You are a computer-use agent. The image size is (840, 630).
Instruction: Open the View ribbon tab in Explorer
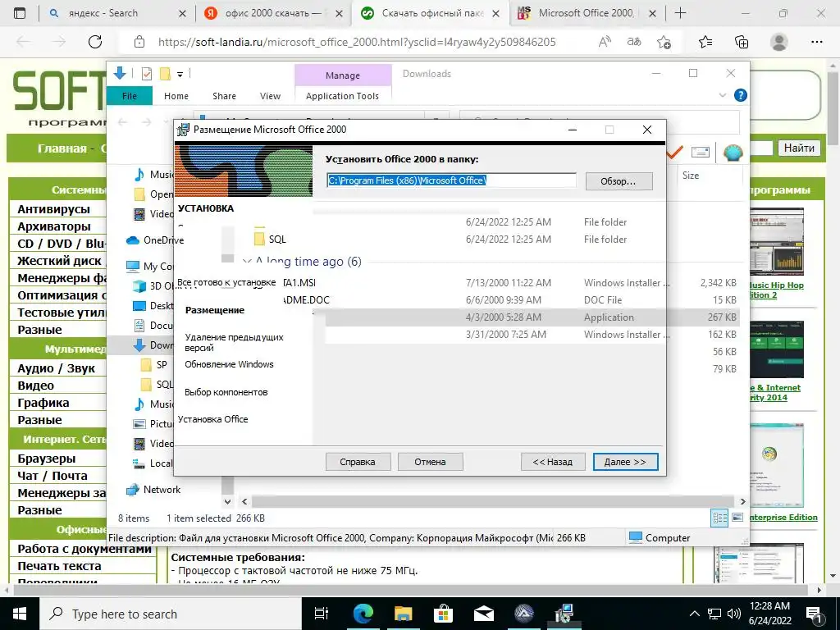tap(270, 96)
